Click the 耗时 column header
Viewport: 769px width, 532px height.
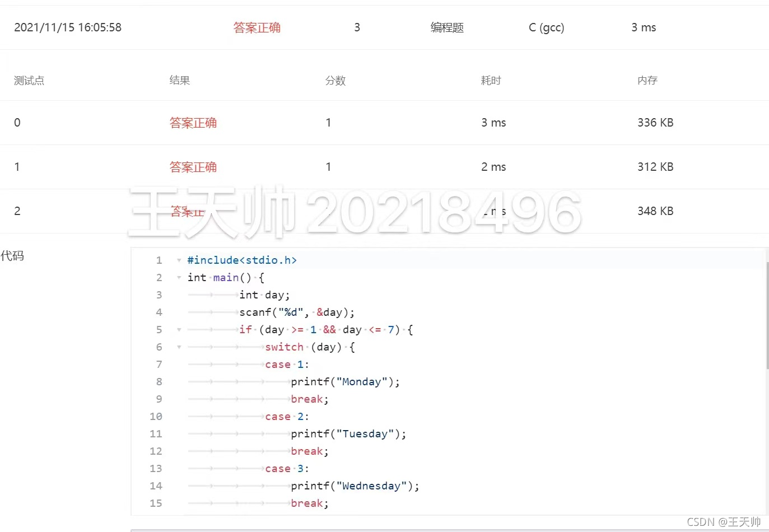coord(491,81)
